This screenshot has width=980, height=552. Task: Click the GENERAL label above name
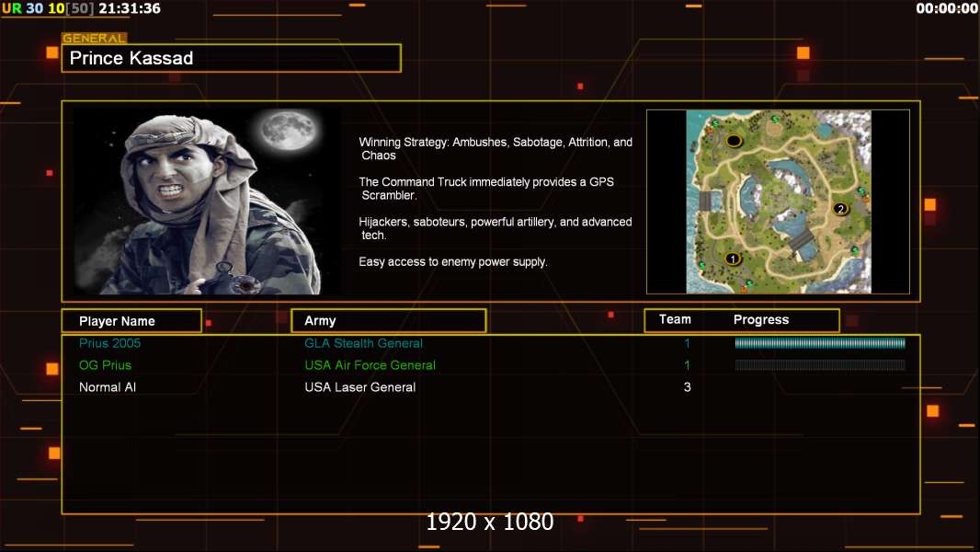(95, 38)
